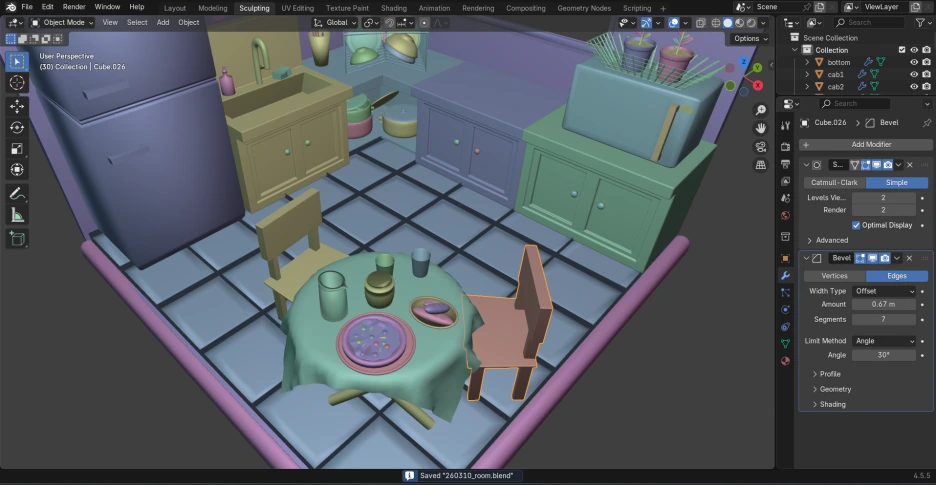Viewport: 936px width, 485px height.
Task: Open the viewport Options dropdown
Action: click(x=751, y=38)
